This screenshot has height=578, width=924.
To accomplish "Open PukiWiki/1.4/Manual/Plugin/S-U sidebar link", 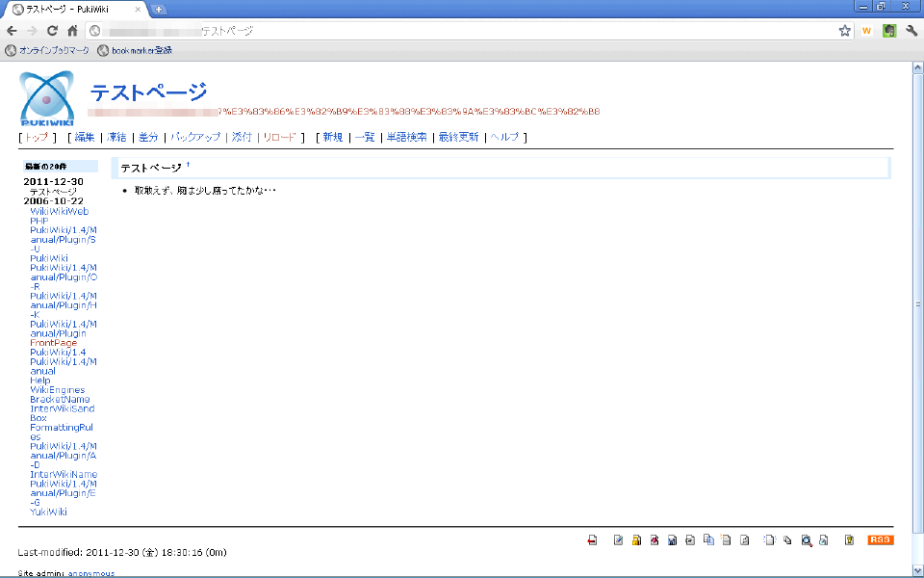I will (64, 240).
